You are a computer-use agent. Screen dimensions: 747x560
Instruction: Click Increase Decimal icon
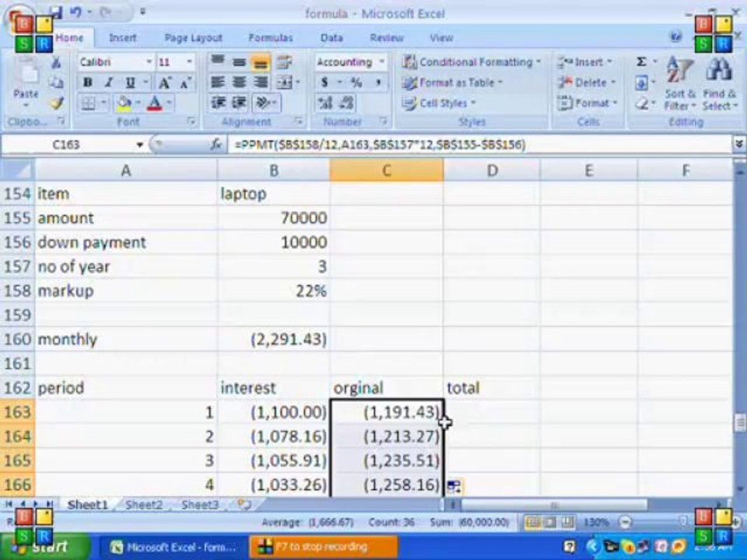point(325,103)
